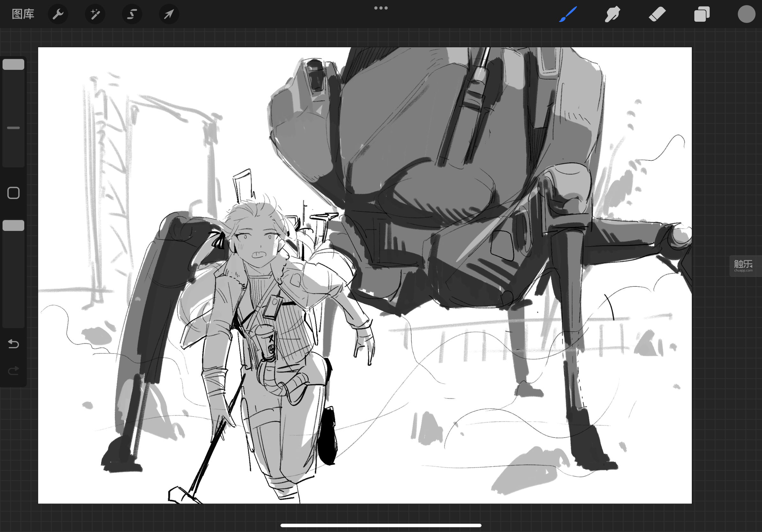Tap the iPad home indicator bar
Image resolution: width=762 pixels, height=532 pixels.
click(381, 525)
